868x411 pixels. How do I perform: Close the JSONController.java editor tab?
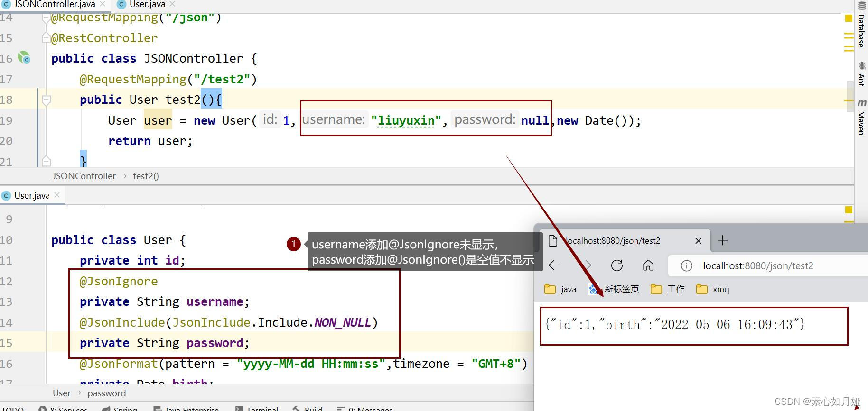tap(103, 4)
